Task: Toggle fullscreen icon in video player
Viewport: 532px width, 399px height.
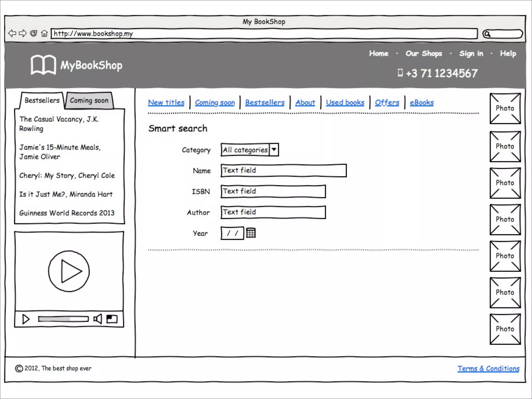Action: (x=112, y=319)
